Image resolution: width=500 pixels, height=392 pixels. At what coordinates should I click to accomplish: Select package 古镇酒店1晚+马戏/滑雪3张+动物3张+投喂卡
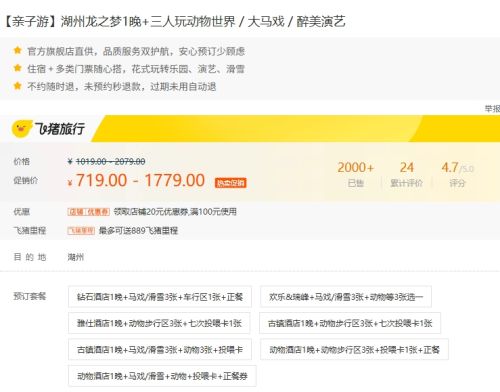tap(160, 349)
